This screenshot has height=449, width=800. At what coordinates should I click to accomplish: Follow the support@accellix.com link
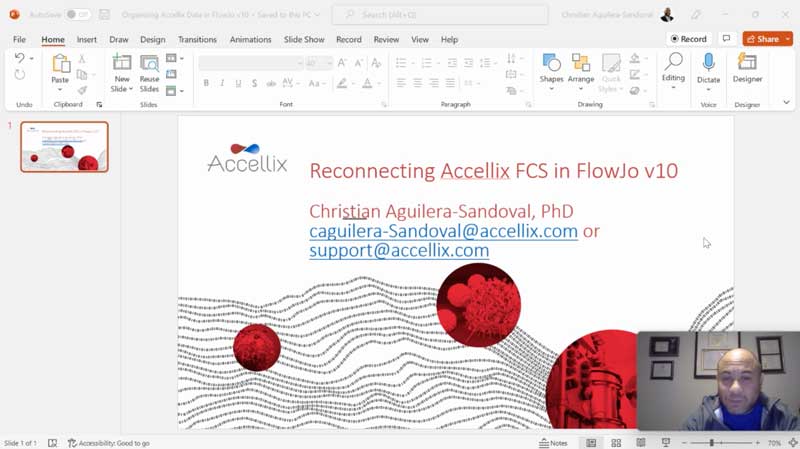[399, 251]
